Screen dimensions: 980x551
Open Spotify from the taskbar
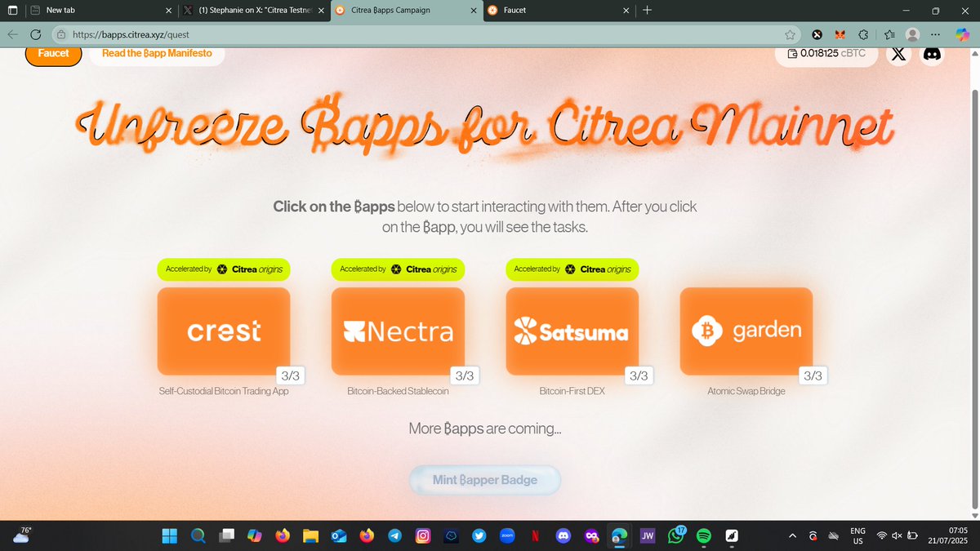tap(705, 535)
